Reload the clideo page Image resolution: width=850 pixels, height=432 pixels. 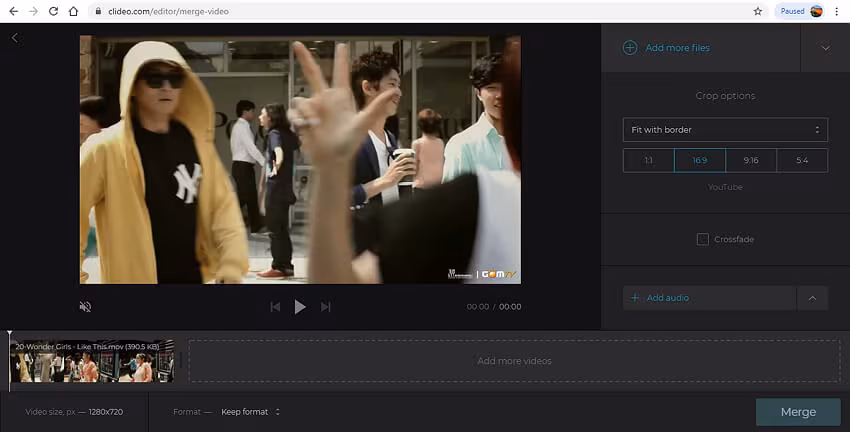(53, 11)
